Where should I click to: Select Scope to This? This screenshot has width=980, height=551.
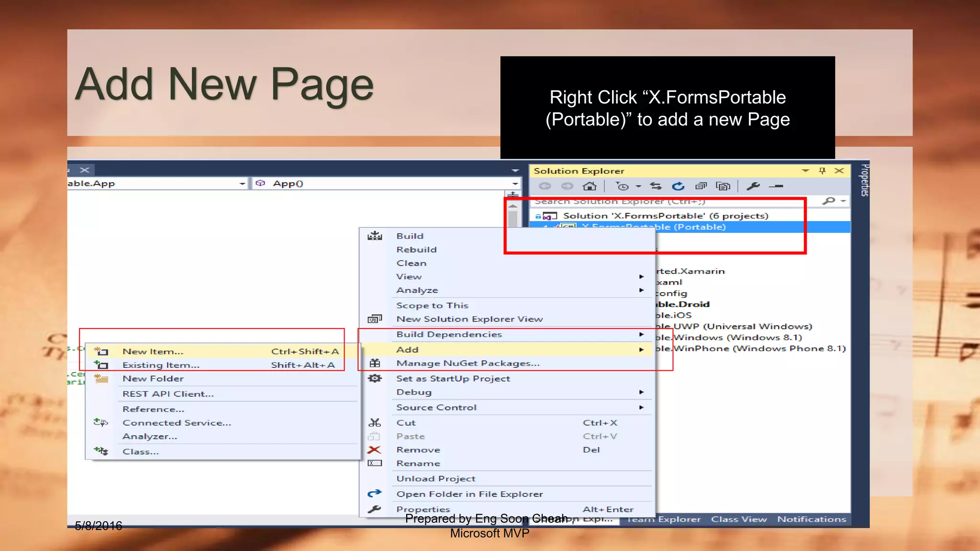pos(507,305)
